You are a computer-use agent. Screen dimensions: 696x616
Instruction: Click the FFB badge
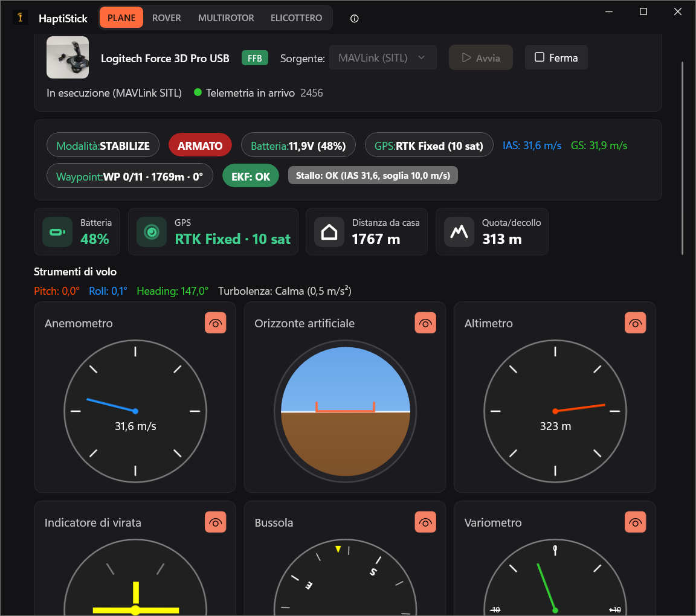click(255, 58)
